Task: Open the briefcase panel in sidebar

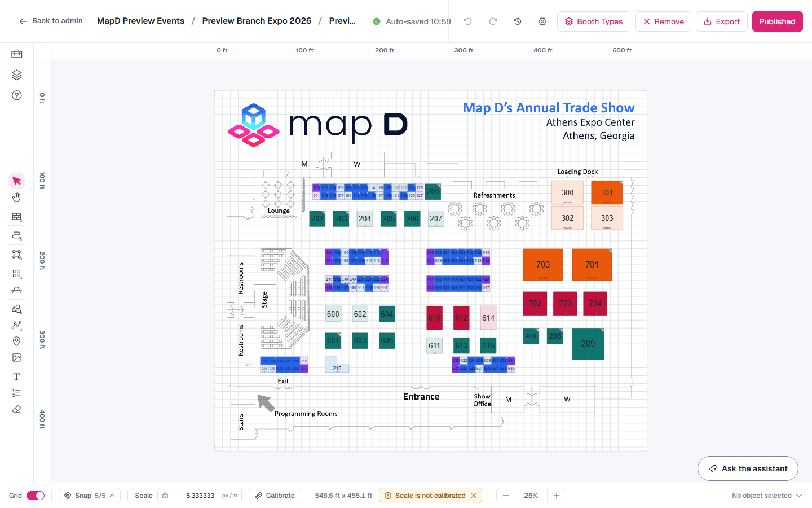Action: (16, 54)
